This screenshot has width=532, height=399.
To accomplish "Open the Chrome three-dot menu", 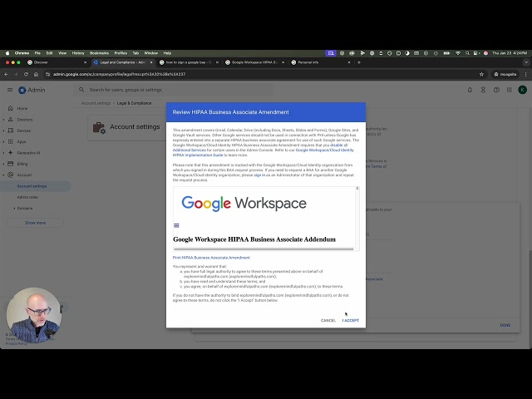I will [x=526, y=74].
